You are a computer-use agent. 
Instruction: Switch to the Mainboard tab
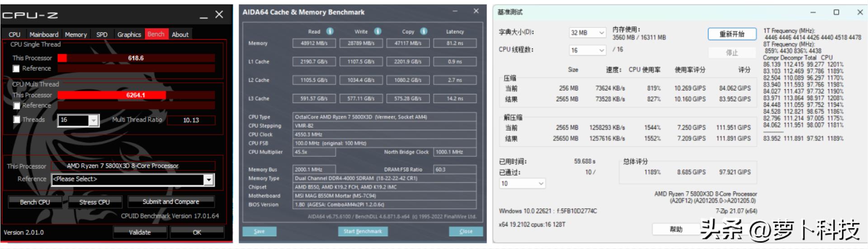(x=44, y=34)
